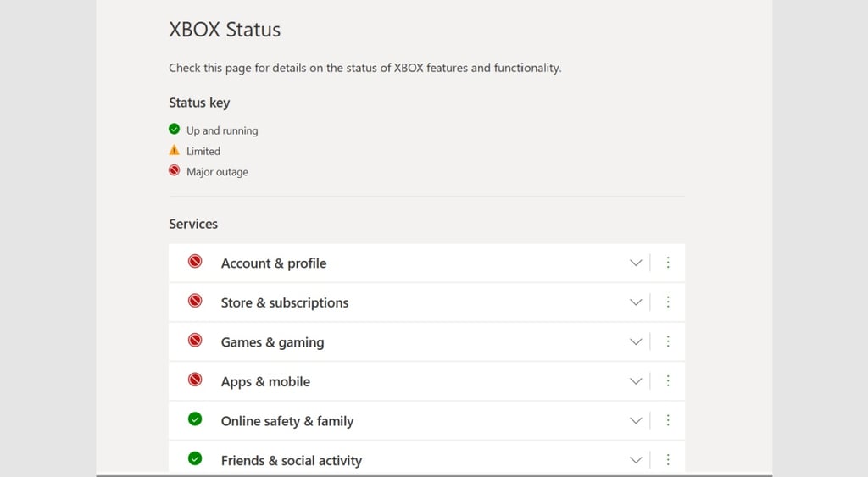Expand the Friends & social activity chevron
Screen dimensions: 868x477
636,460
